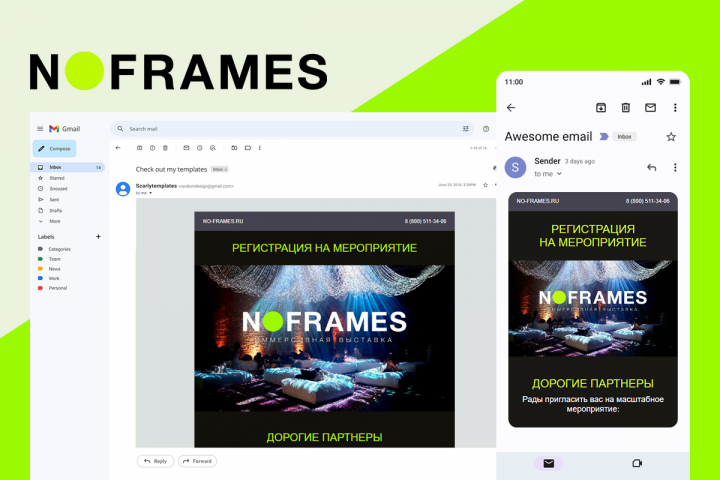Click the NOFRAMES banner image in desktop email

coord(324,338)
